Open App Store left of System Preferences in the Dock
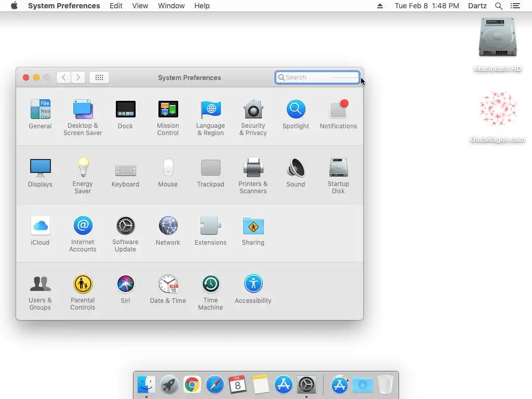Screen dimensions: 532x399 (x=283, y=385)
